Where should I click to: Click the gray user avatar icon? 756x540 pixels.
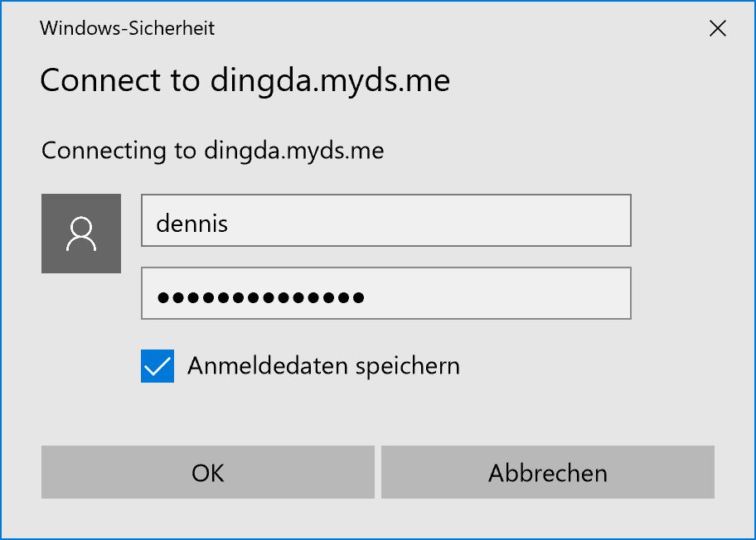coord(81,234)
